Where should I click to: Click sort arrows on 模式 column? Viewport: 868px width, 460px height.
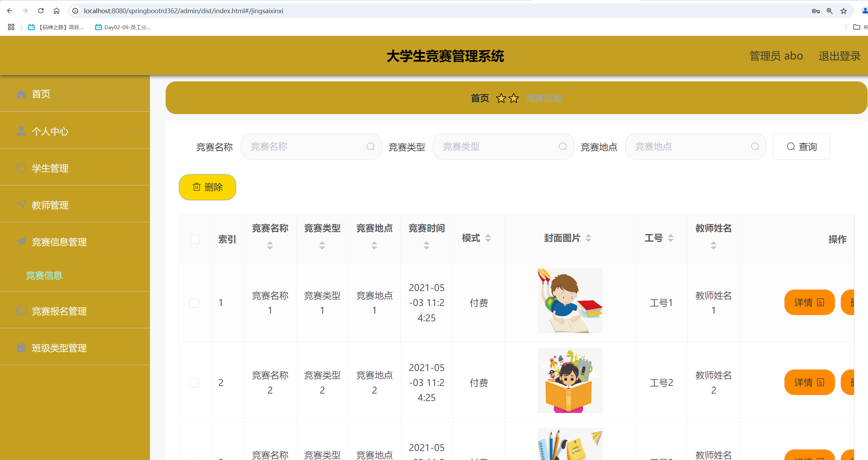pos(488,238)
